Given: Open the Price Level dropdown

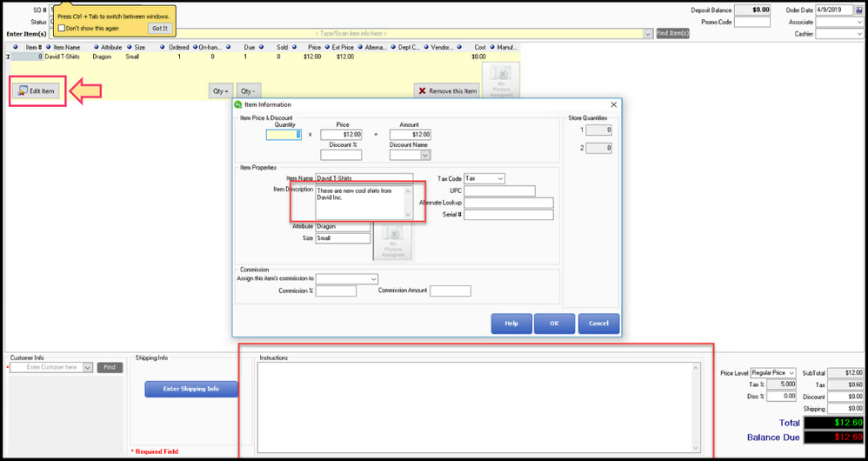Looking at the screenshot, I should coord(791,372).
